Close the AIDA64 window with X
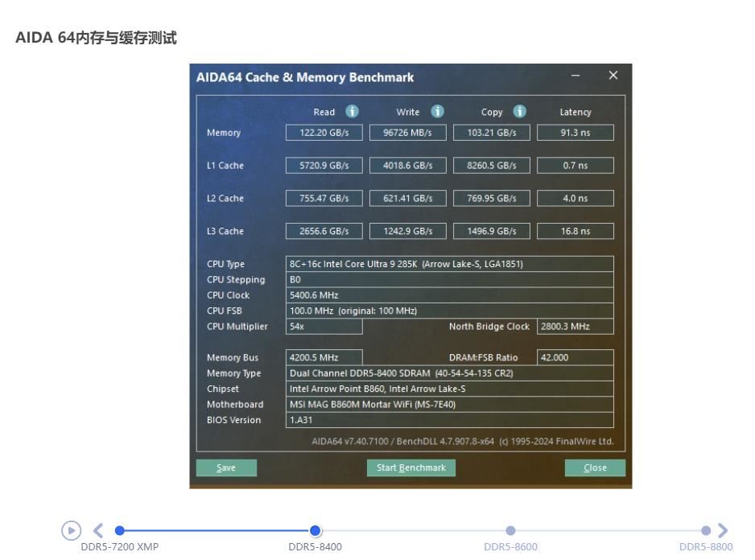Image resolution: width=755 pixels, height=560 pixels. [x=613, y=75]
